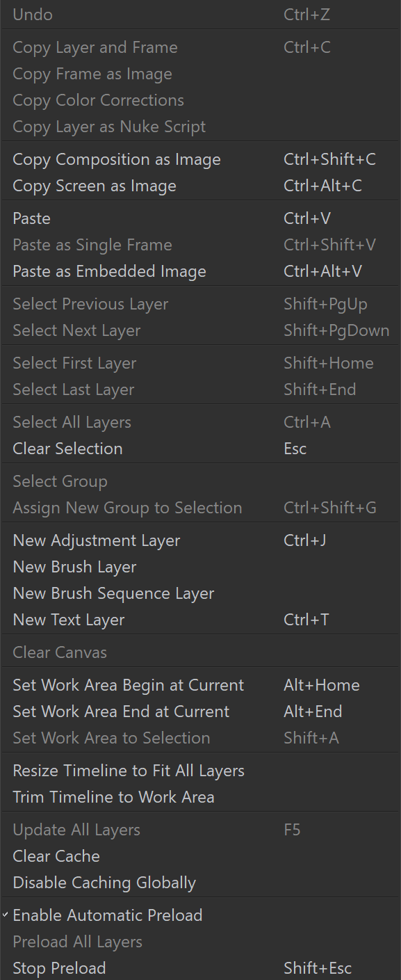The height and width of the screenshot is (980, 401).
Task: Set Work Area Begin at Current
Action: [x=200, y=685]
